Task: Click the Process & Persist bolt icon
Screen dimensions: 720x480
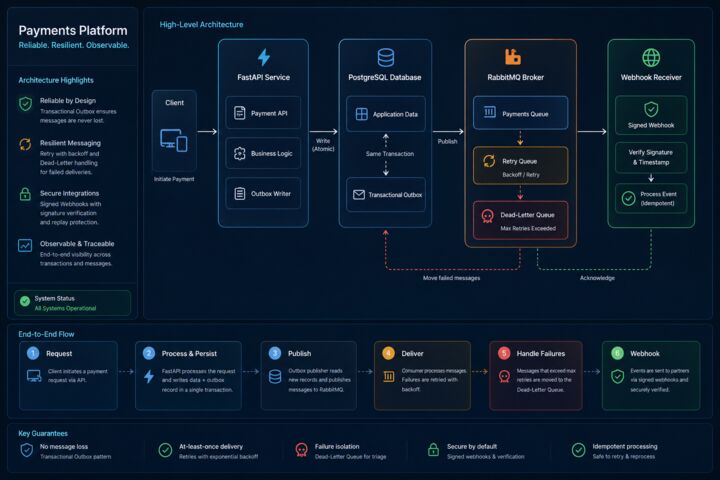Action: coord(149,376)
